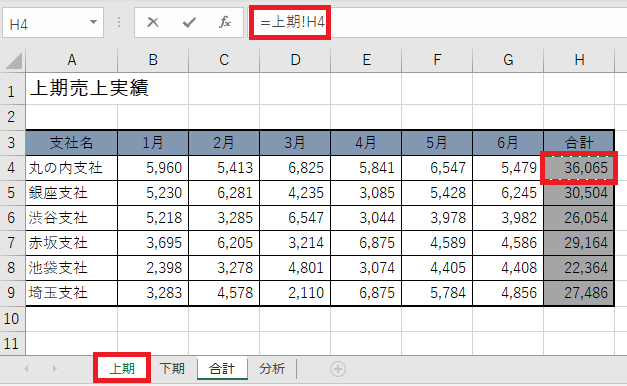This screenshot has width=627, height=386.
Task: Confirm formula with the checkmark icon
Action: click(x=189, y=22)
